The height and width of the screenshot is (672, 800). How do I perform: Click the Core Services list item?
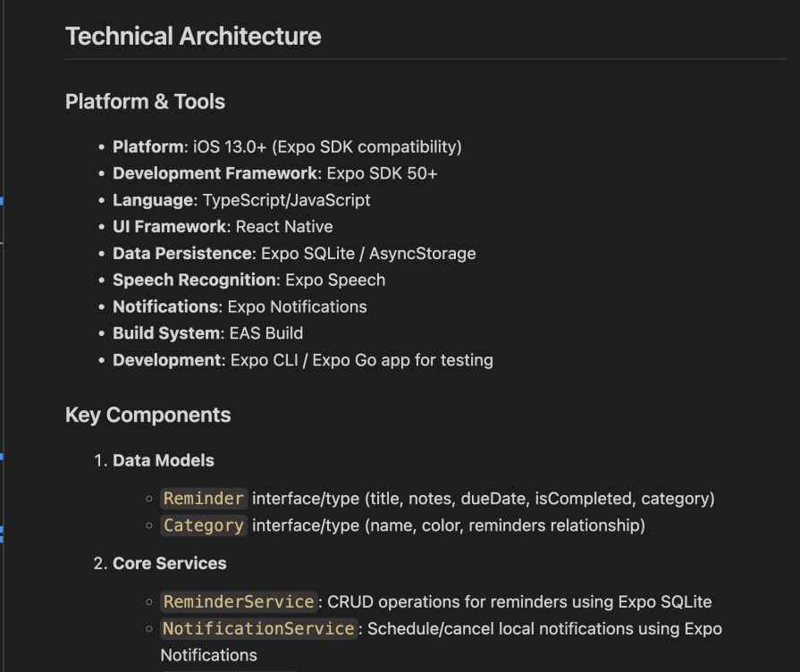pyautogui.click(x=169, y=564)
